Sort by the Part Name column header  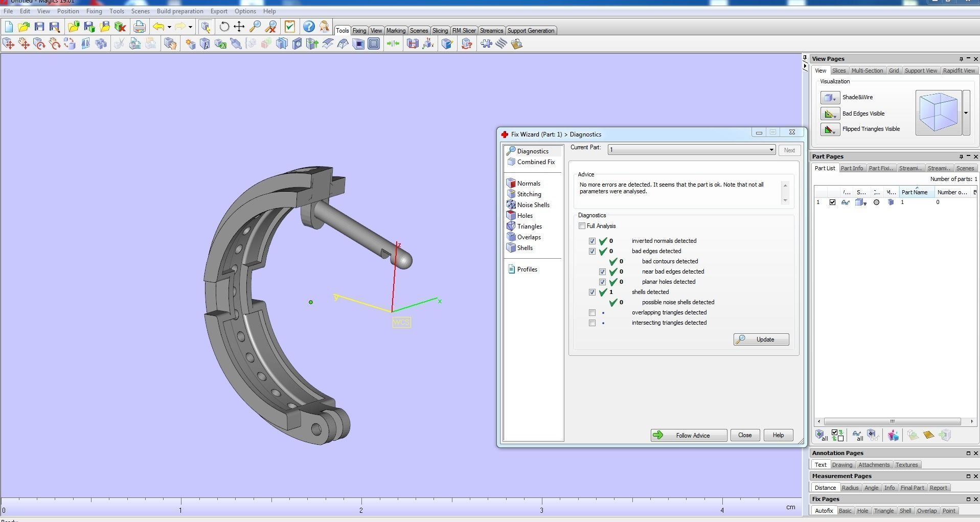click(x=917, y=192)
